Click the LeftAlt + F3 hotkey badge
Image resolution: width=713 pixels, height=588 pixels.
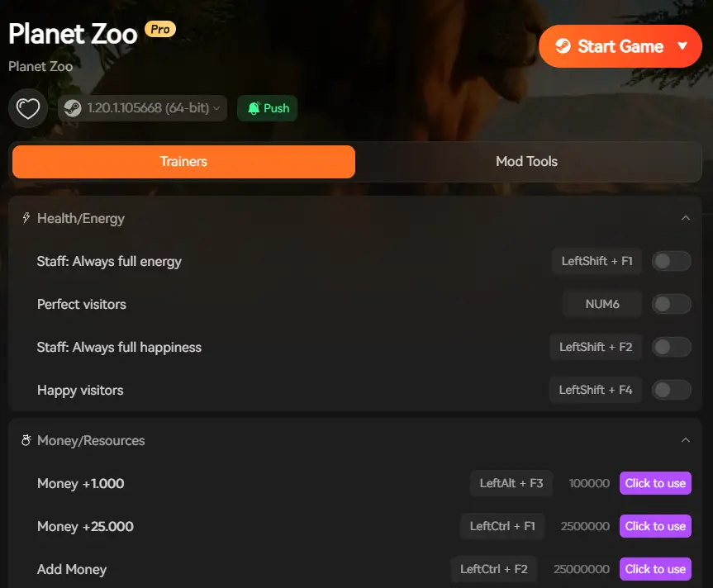coord(511,483)
